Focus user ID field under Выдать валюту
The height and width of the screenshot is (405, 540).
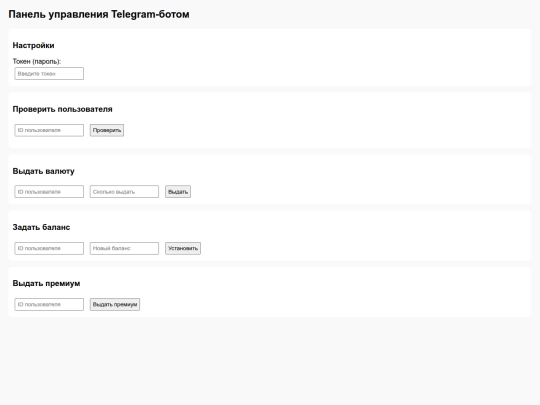coord(49,191)
